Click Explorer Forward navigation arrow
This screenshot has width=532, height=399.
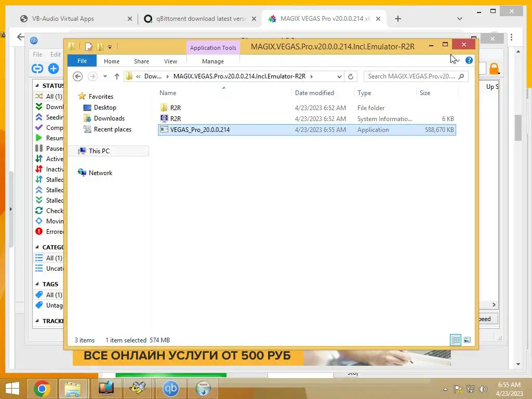coord(92,76)
